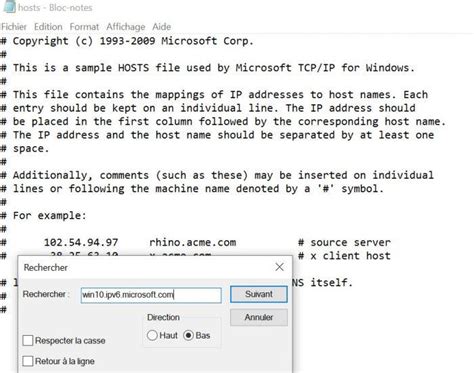Viewport: 474px width, 373px height.
Task: Click inside the Rechercher search text field
Action: (x=151, y=295)
